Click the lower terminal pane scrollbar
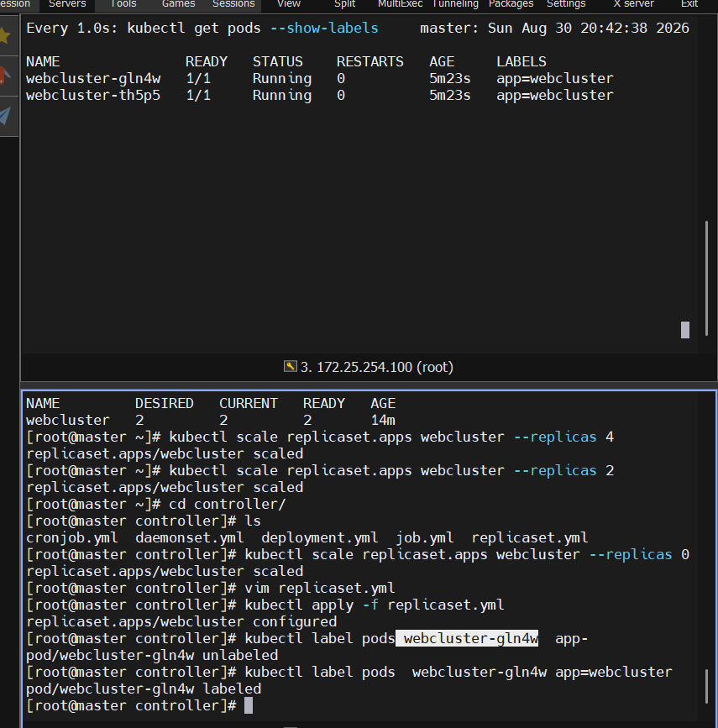 coord(706,686)
